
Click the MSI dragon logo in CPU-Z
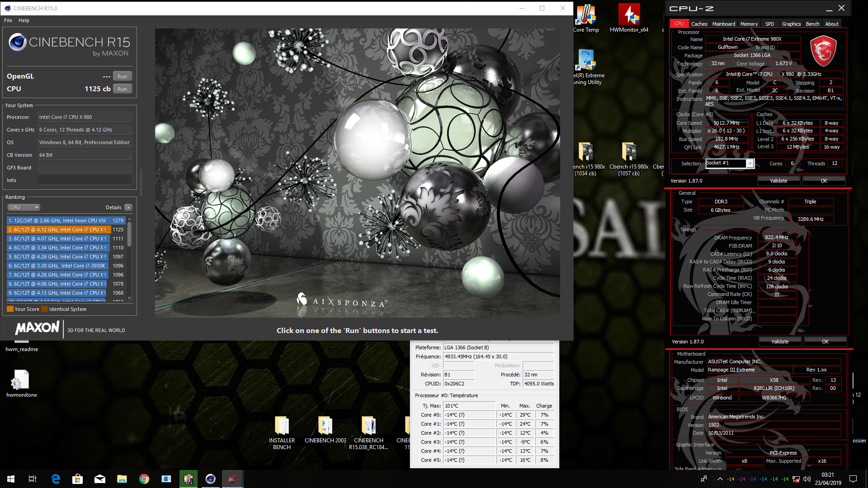click(823, 52)
